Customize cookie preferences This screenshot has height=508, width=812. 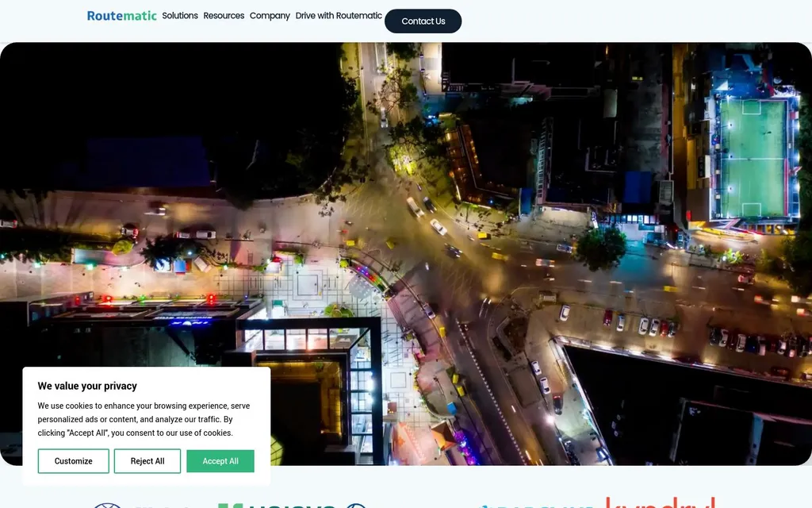pyautogui.click(x=73, y=461)
